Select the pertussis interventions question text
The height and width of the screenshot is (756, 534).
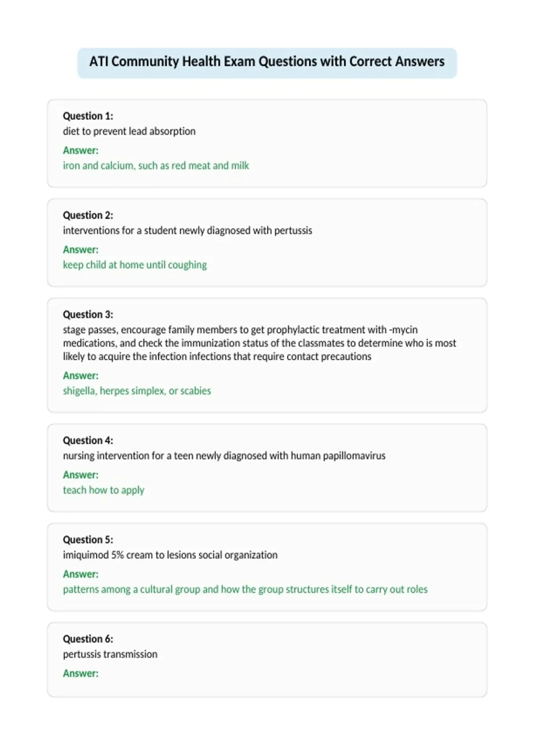tap(187, 230)
